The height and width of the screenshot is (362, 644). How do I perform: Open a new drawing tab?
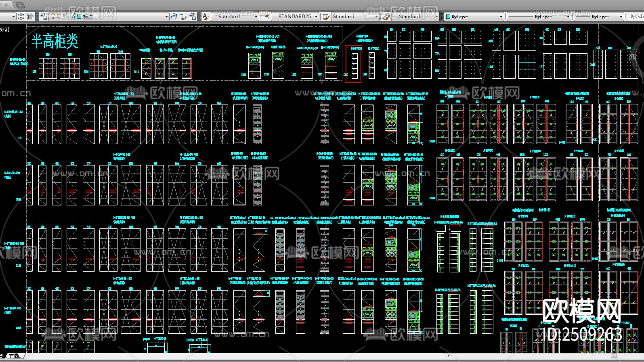[x=20, y=5]
